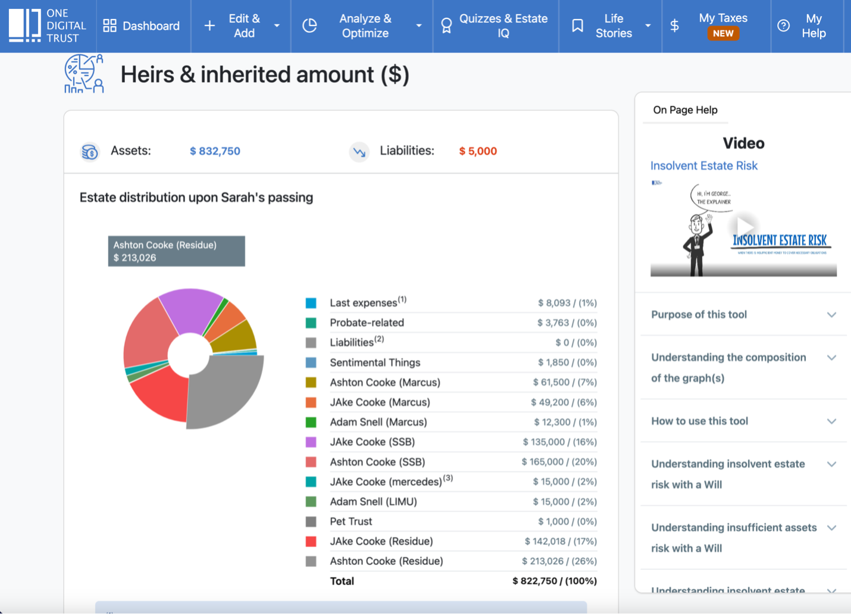Expand the How to use this tool section
This screenshot has width=851, height=616.
click(743, 421)
